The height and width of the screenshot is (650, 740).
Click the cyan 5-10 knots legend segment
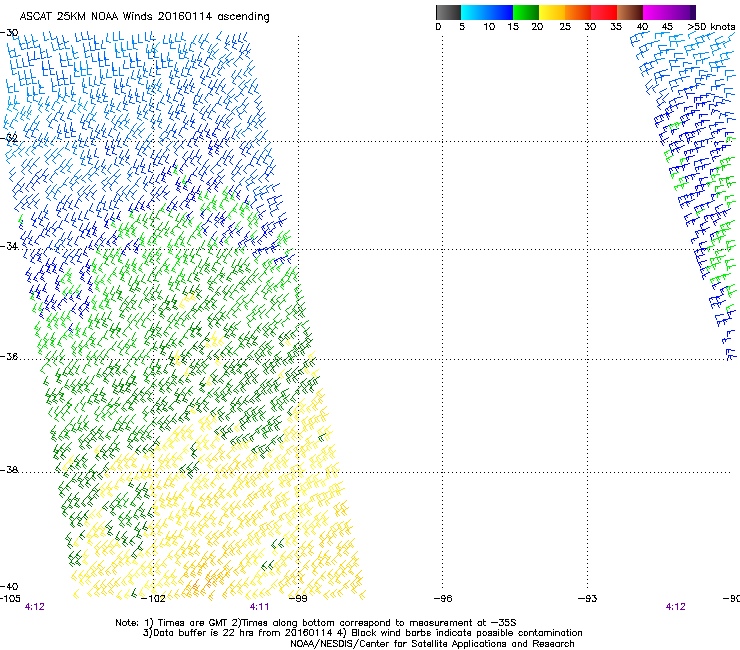pos(474,12)
